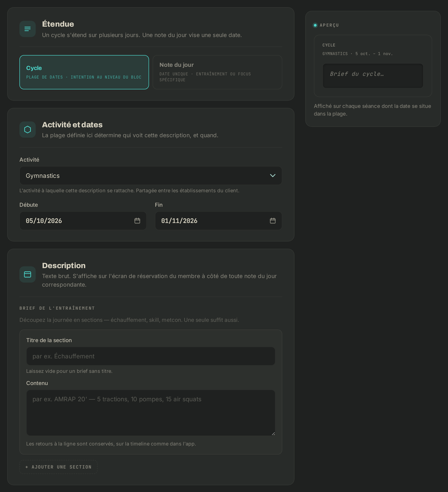Click the Débute date field 05/10/2026
Viewport: 448px width, 492px height.
[83, 221]
